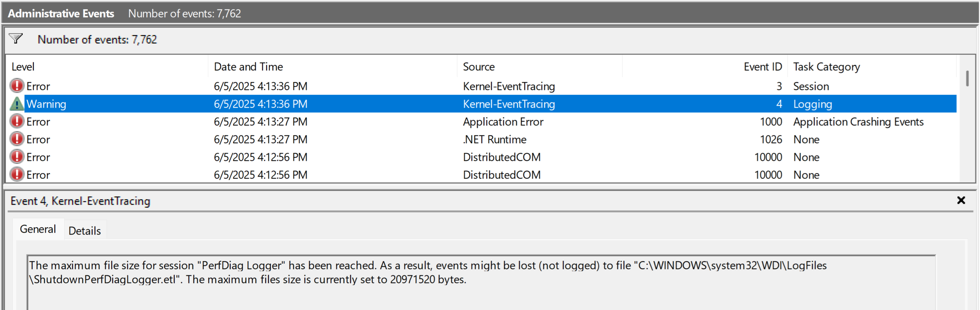Click the error icon of last DistributedCOM event

pyautogui.click(x=17, y=175)
